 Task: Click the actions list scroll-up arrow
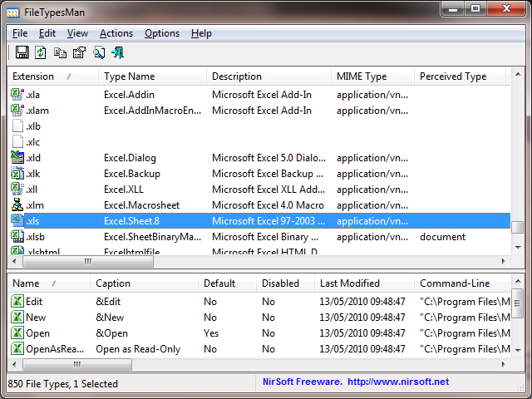[x=518, y=281]
